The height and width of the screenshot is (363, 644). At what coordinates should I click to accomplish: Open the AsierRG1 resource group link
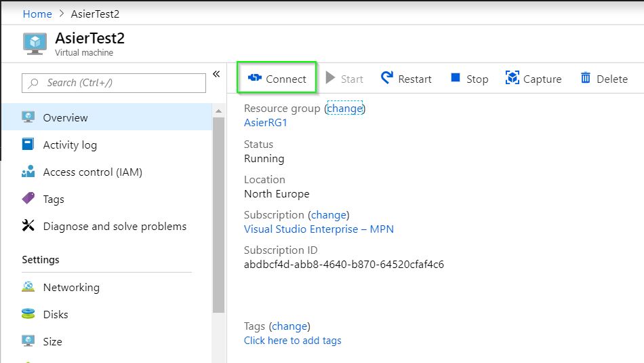pyautogui.click(x=266, y=123)
